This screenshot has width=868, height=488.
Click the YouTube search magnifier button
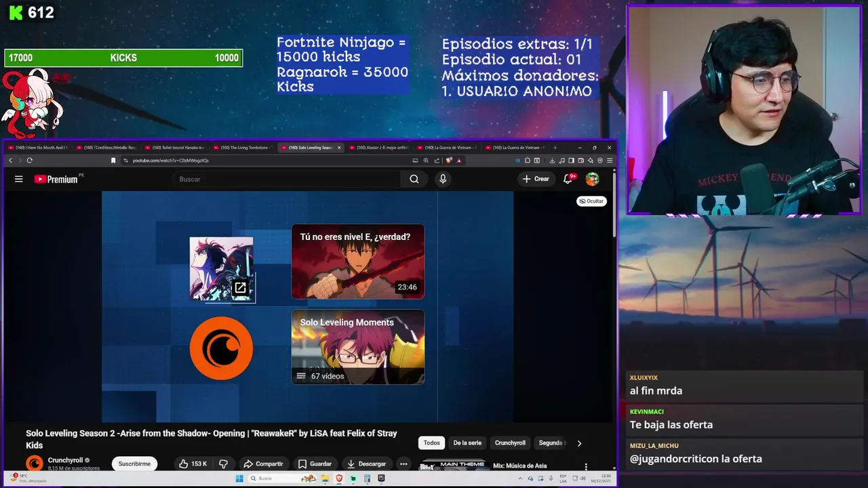[414, 179]
